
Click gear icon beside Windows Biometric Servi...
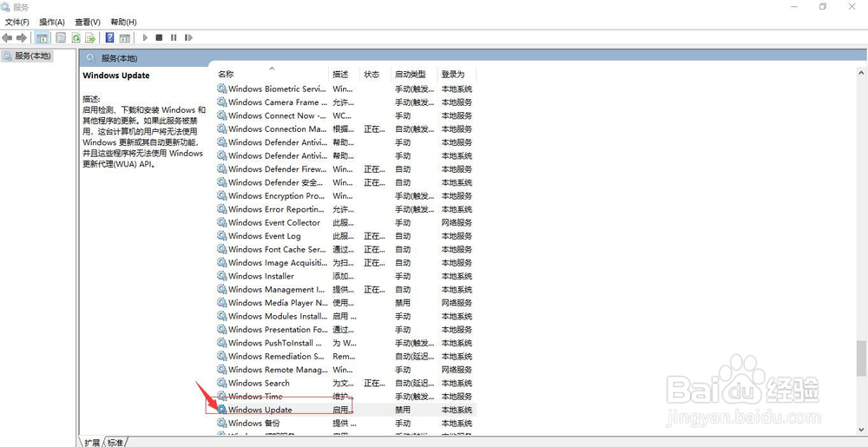(222, 89)
